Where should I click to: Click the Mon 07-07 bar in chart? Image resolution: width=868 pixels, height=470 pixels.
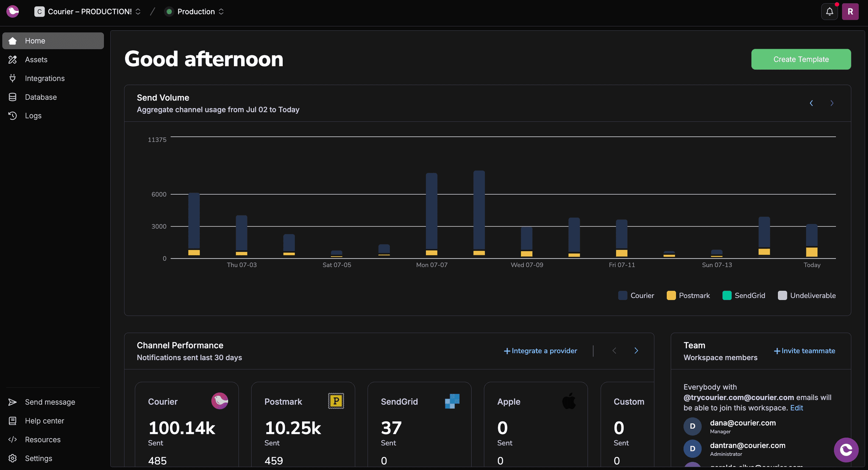(431, 214)
